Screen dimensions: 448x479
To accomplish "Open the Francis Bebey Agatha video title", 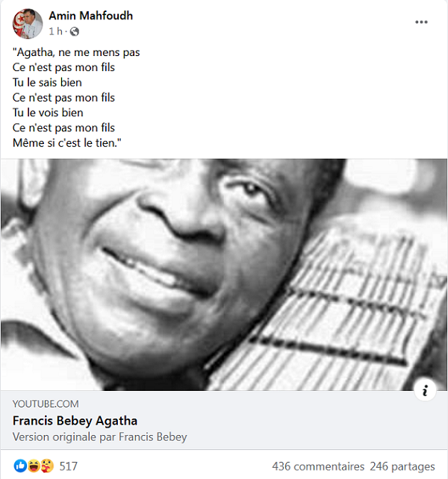I will pyautogui.click(x=75, y=421).
